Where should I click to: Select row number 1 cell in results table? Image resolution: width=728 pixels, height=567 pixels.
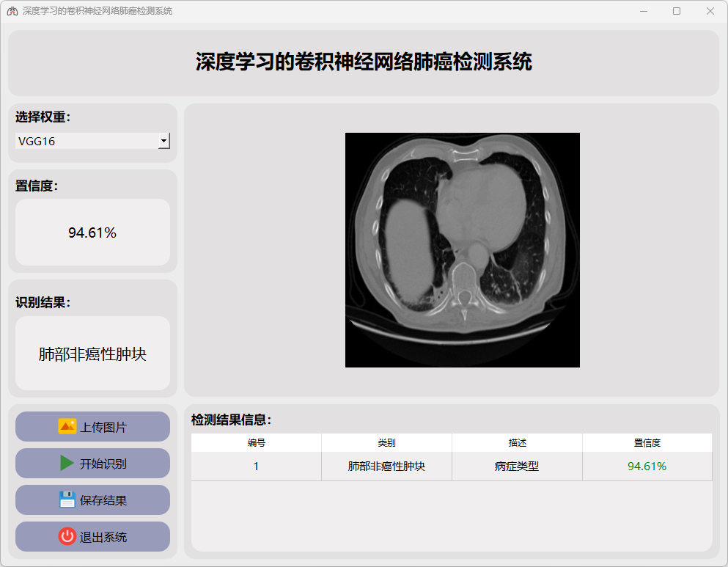(x=256, y=467)
